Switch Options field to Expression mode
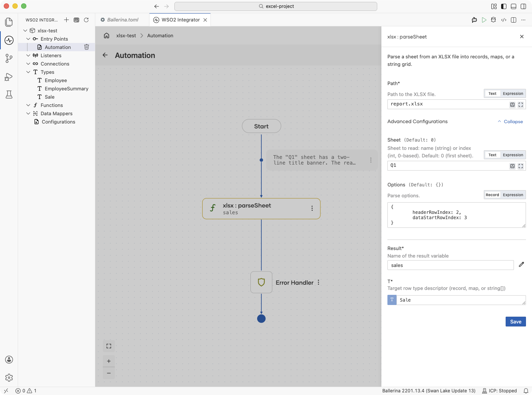Viewport: 532px width, 395px height. click(513, 195)
